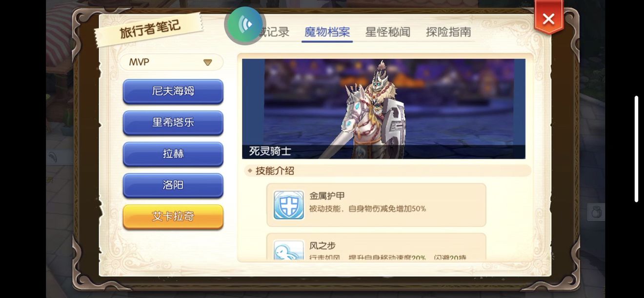Tap the diamond bullet beside 技能介绍
644x298 pixels.
250,171
